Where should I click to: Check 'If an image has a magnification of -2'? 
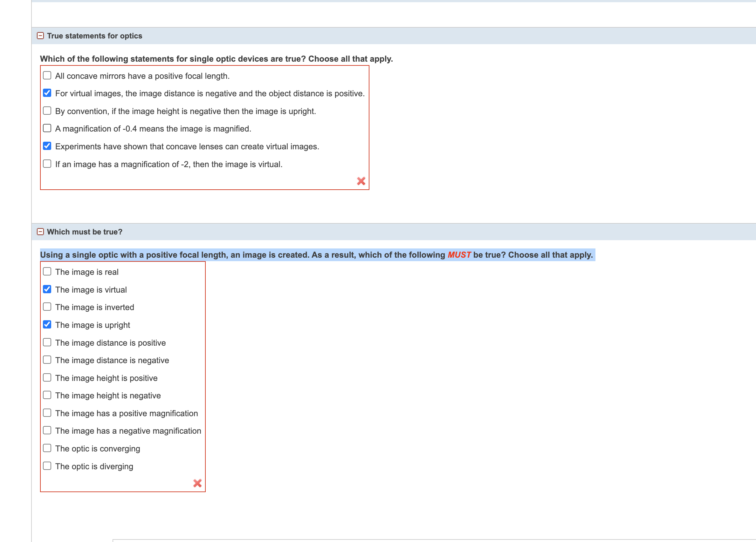pos(47,164)
